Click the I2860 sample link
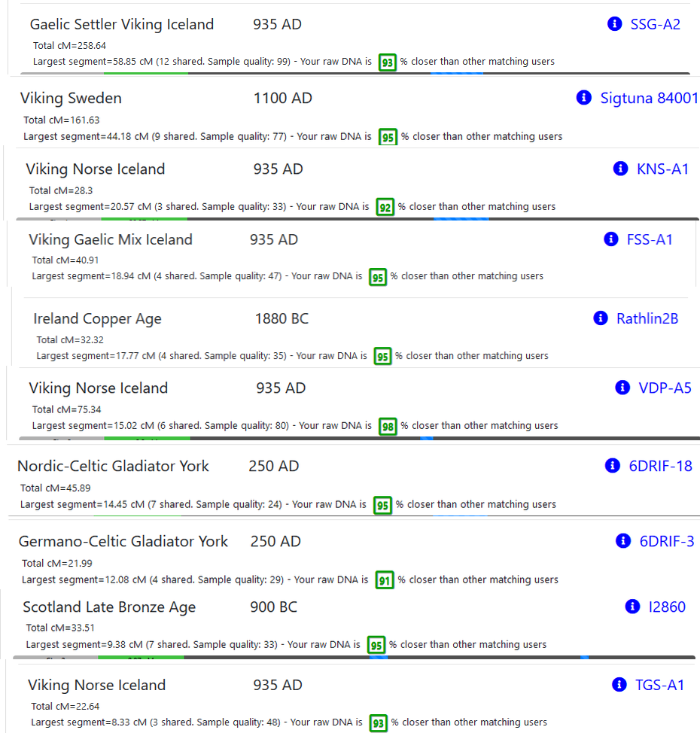 (667, 607)
